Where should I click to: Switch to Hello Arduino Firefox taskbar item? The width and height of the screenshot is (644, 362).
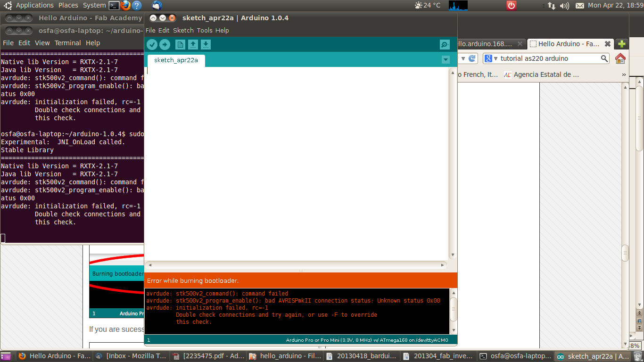tap(54, 356)
